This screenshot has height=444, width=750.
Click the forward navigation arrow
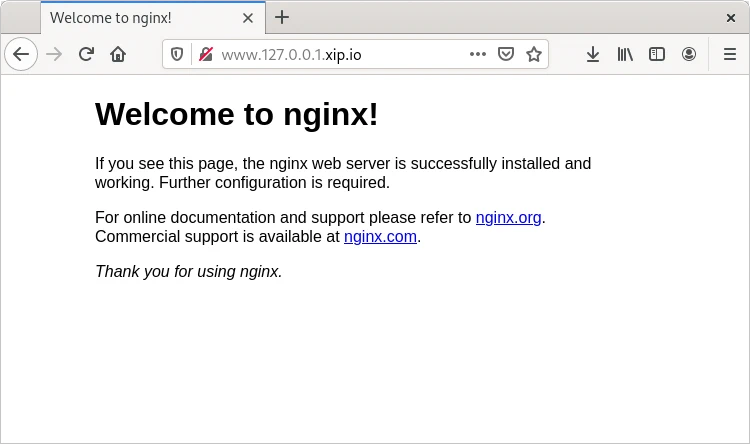54,55
